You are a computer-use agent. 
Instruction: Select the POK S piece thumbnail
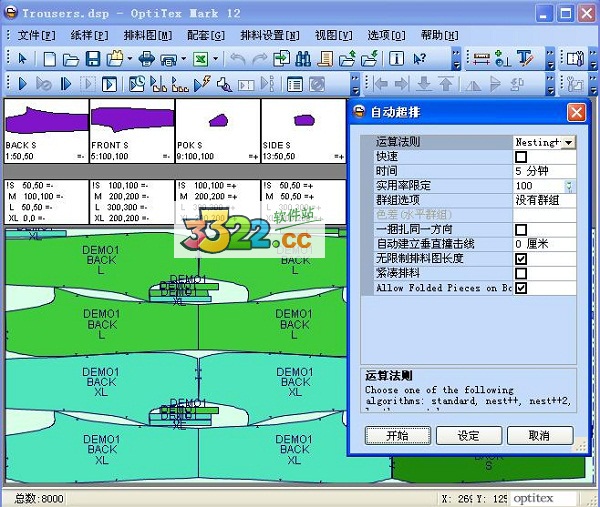click(x=218, y=131)
